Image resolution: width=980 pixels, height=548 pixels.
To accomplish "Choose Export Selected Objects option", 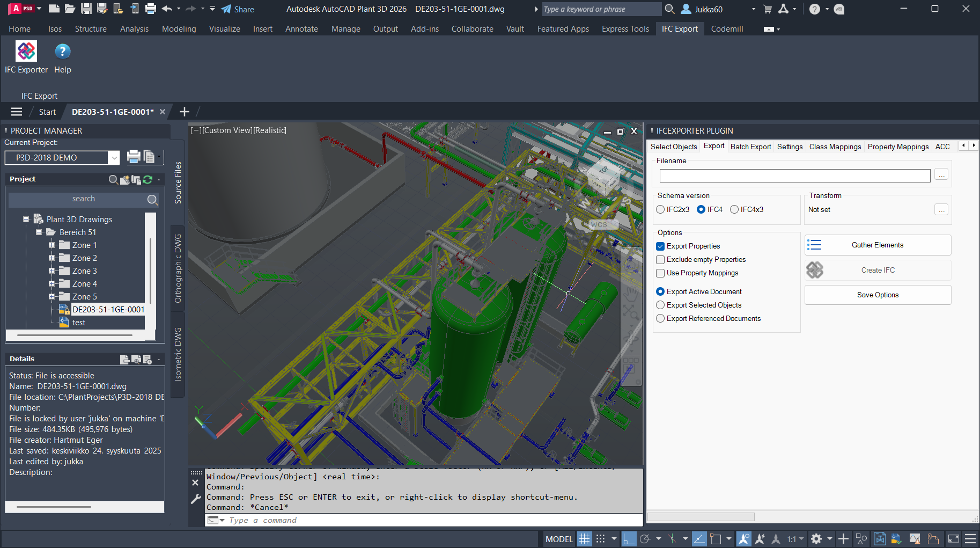I will pyautogui.click(x=660, y=305).
